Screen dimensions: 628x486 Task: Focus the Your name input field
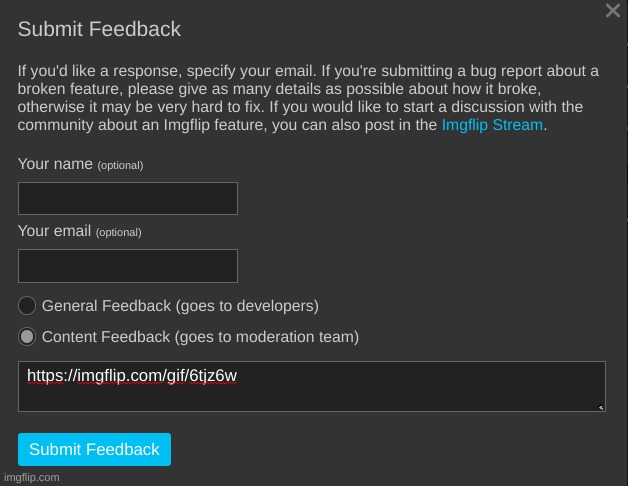[x=128, y=198]
